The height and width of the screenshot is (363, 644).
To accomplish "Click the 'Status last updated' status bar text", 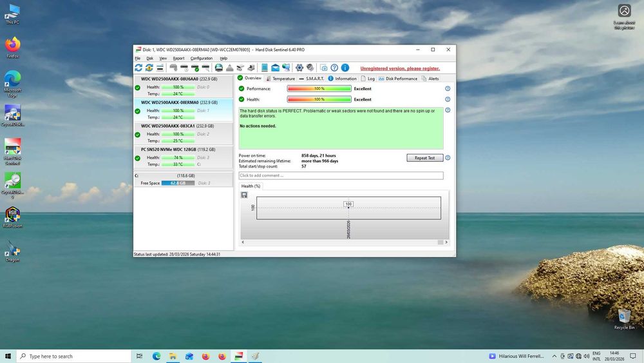I will pos(177,255).
